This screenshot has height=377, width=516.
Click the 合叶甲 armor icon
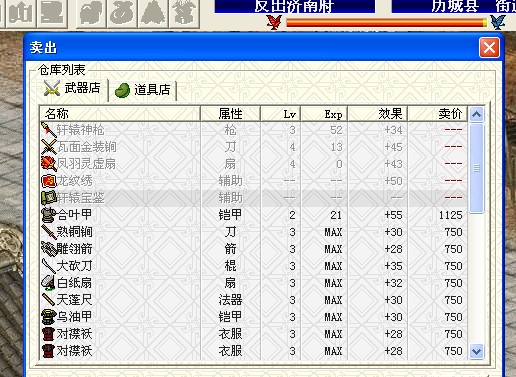[49, 215]
